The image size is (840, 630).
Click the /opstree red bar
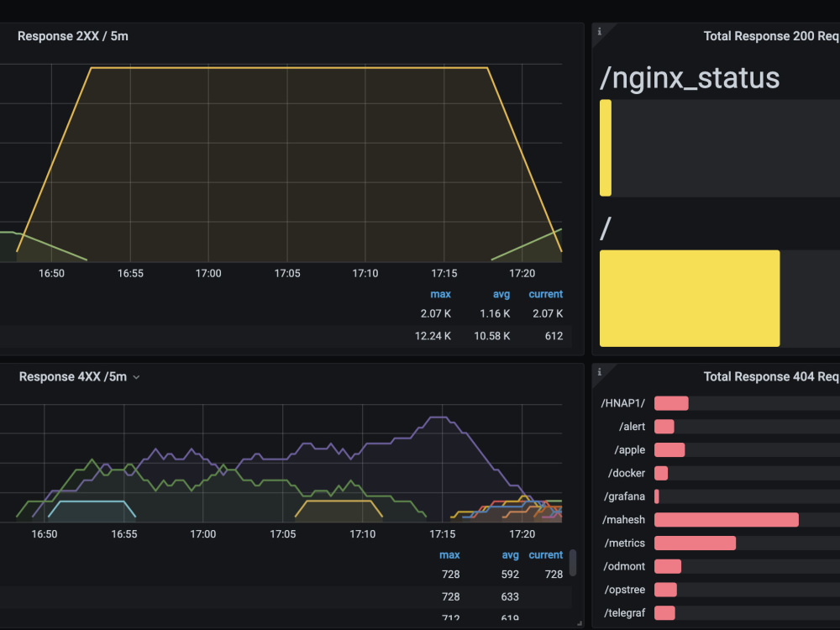[665, 590]
